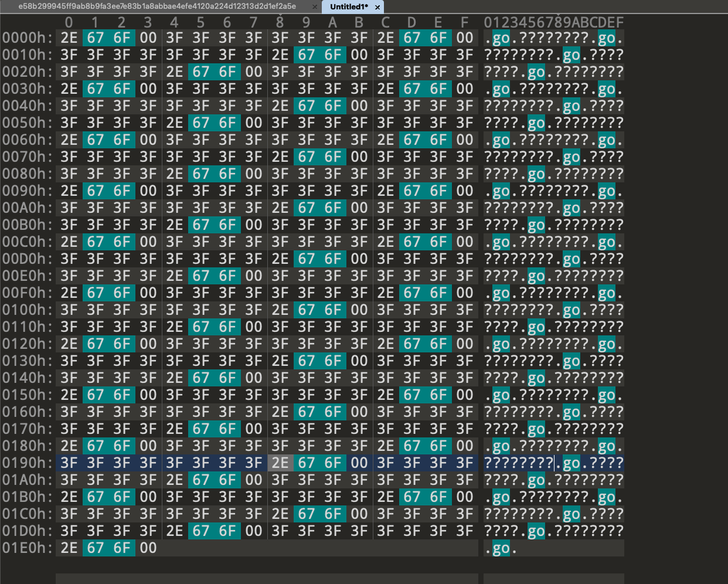Close the Untitled1* tab
The height and width of the screenshot is (584, 728).
click(x=377, y=7)
